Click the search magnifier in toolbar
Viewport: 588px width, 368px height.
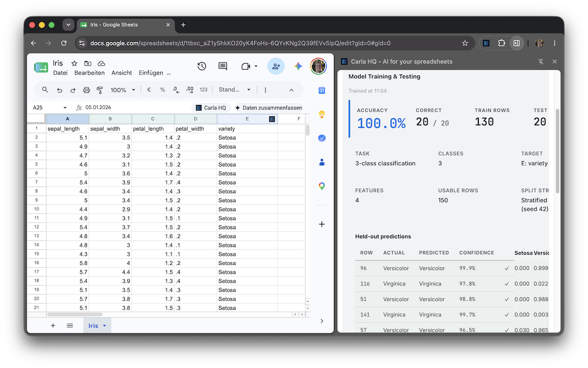45,90
